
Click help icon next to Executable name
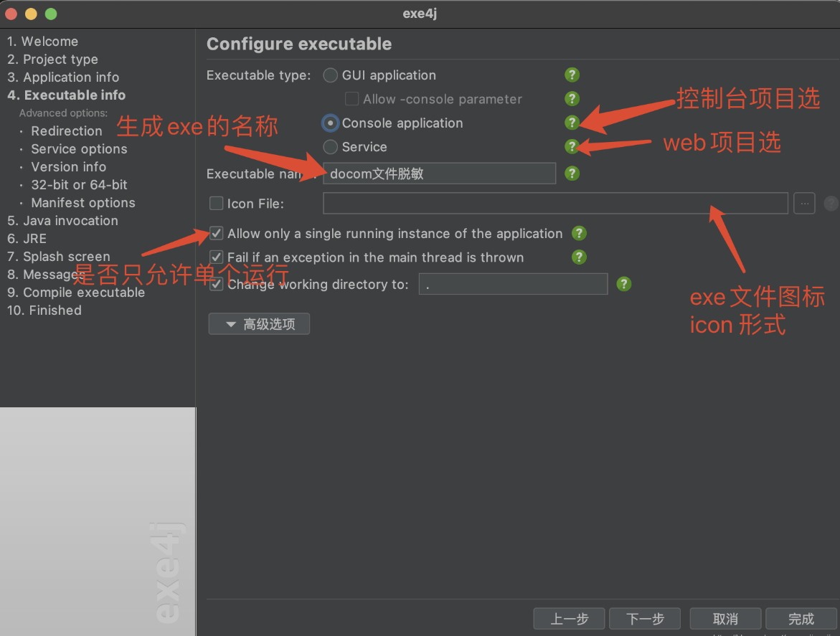[x=572, y=173]
